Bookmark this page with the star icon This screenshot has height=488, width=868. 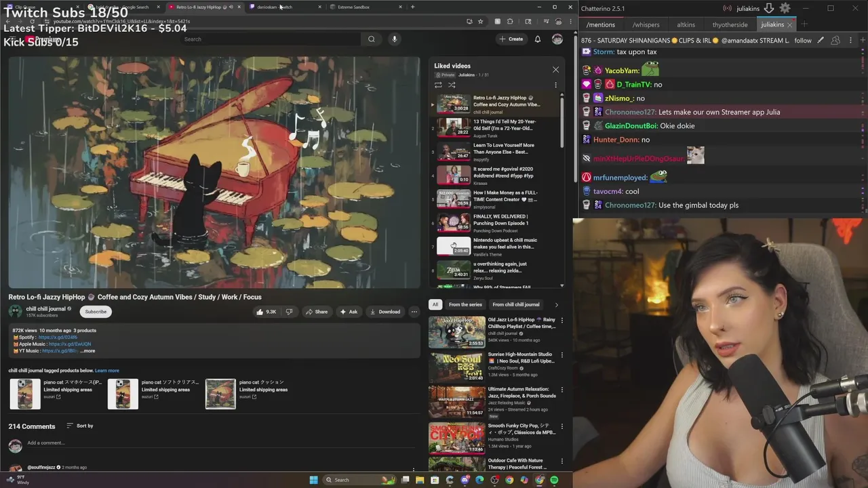pos(480,21)
